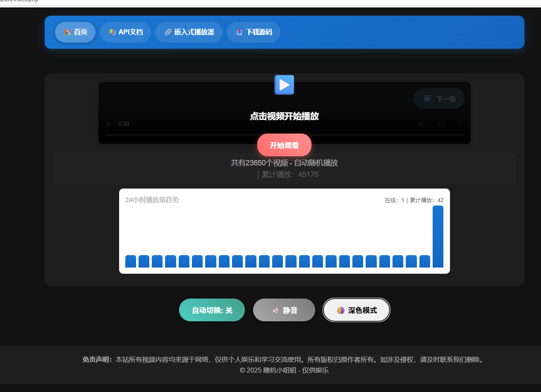
Task: Click the video progress seek bar
Action: point(284,135)
